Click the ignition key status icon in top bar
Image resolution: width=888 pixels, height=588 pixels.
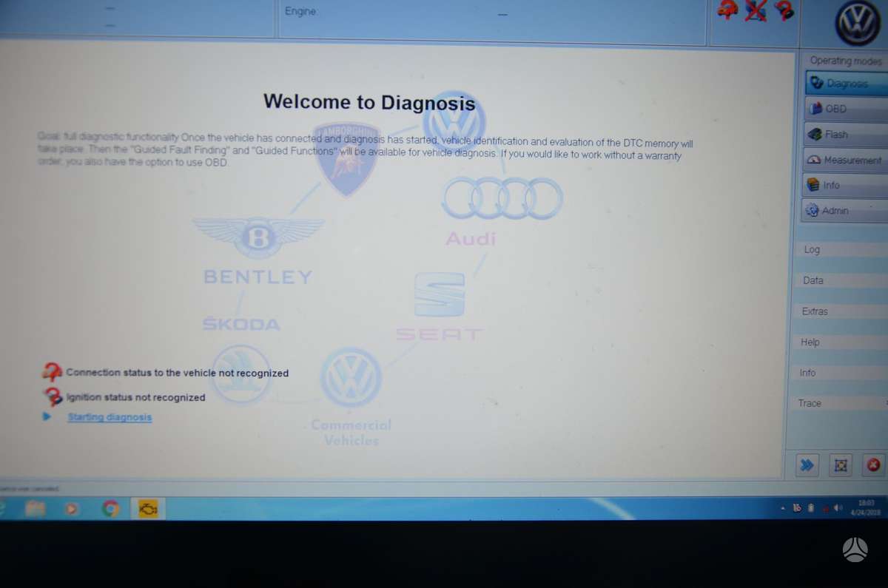pyautogui.click(x=784, y=10)
